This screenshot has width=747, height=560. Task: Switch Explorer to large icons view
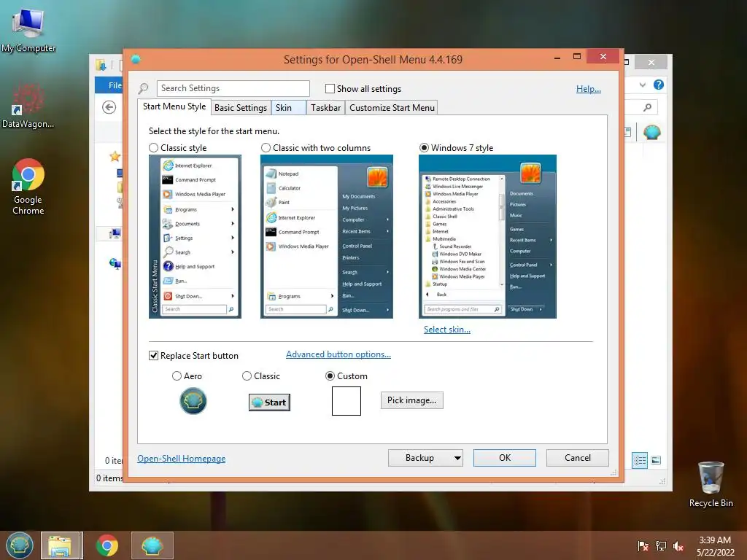[x=656, y=460]
